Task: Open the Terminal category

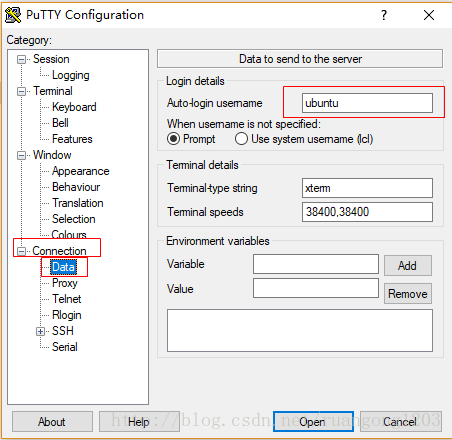Action: (53, 91)
